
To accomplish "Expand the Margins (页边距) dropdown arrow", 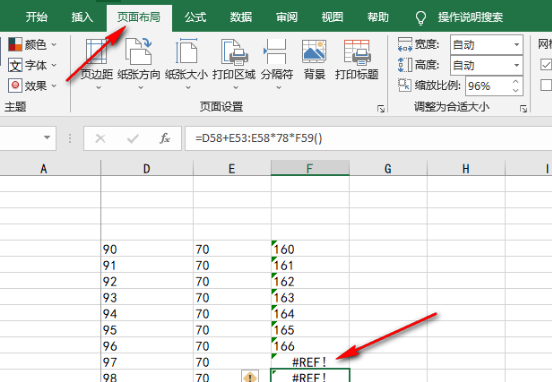I will (x=99, y=87).
